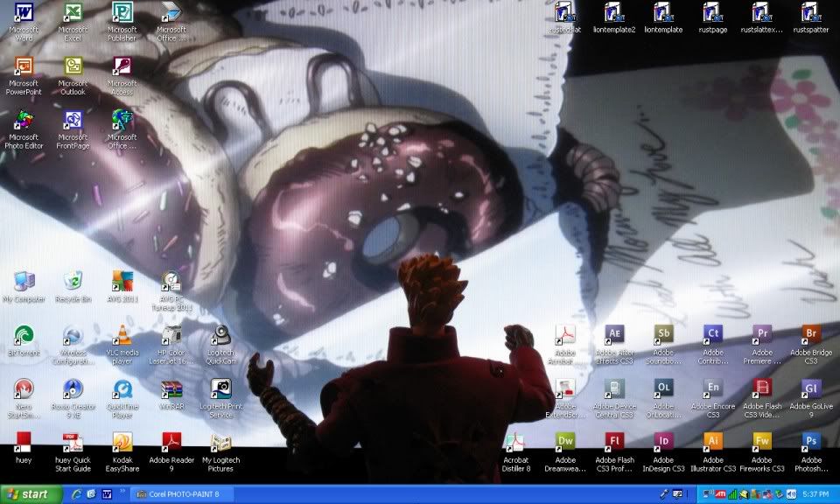840x504 pixels.
Task: Launch the QuickTime Player icon
Action: 122,388
